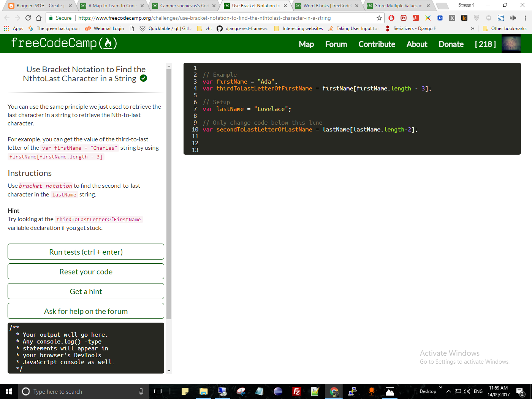The image size is (532, 399).
Task: Click the blue S extension icon
Action: click(x=501, y=18)
